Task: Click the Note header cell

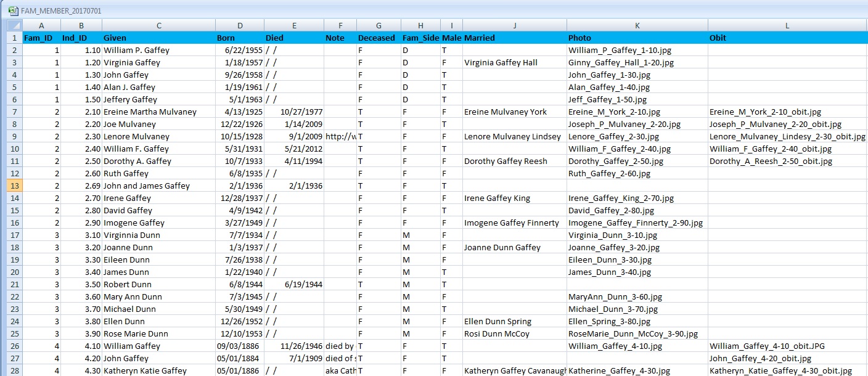Action: (x=340, y=38)
